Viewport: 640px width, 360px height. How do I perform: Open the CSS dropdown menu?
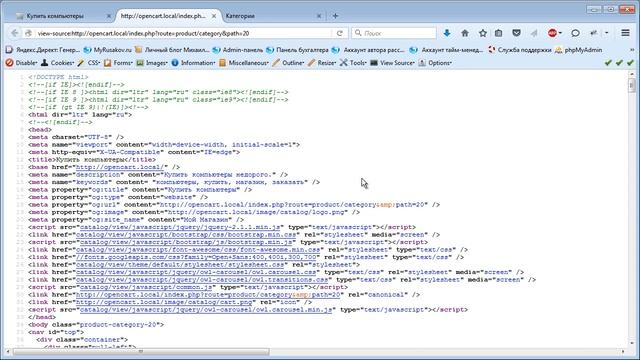[x=89, y=63]
